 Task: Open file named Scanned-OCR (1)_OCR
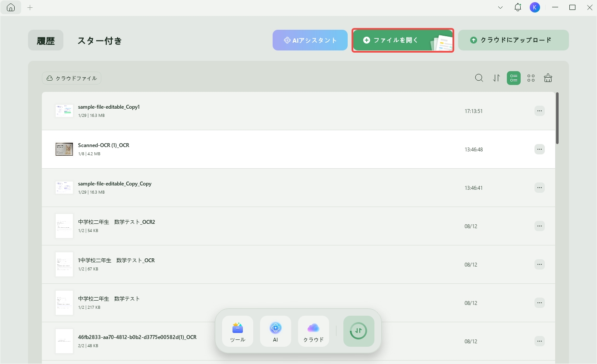pos(104,145)
